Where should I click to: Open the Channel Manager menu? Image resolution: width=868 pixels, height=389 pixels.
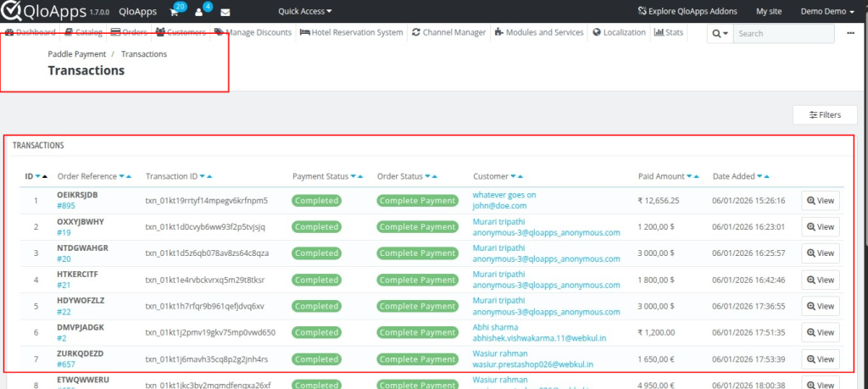click(x=449, y=33)
